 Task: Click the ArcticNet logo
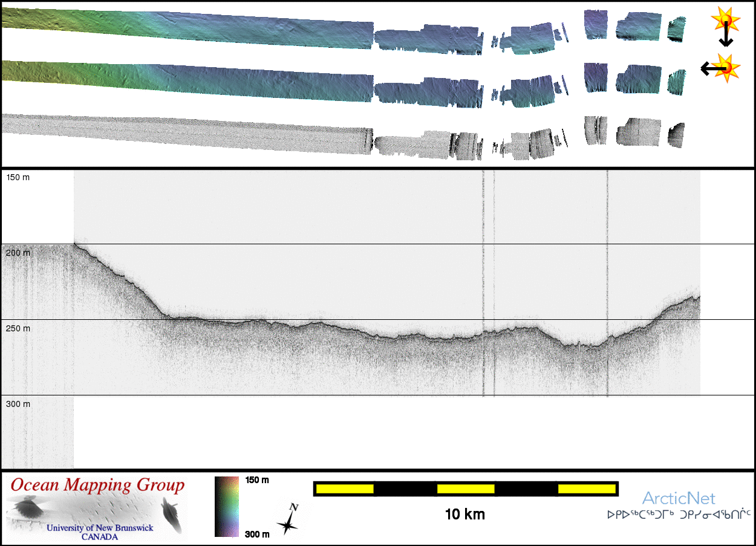pos(679,498)
